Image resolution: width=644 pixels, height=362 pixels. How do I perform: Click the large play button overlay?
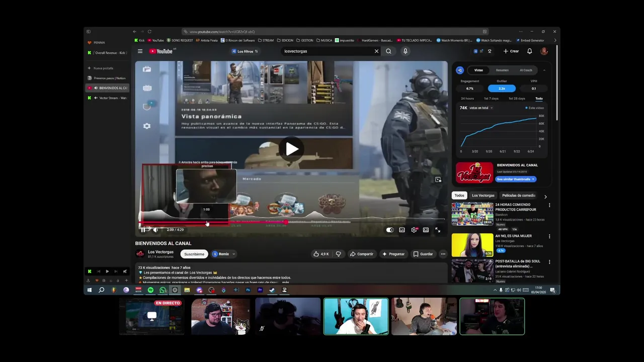tap(292, 149)
